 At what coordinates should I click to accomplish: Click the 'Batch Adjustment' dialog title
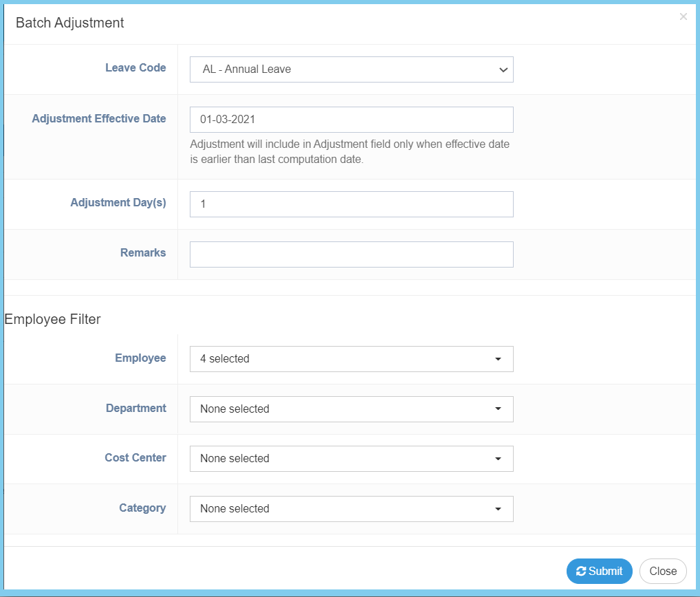70,23
